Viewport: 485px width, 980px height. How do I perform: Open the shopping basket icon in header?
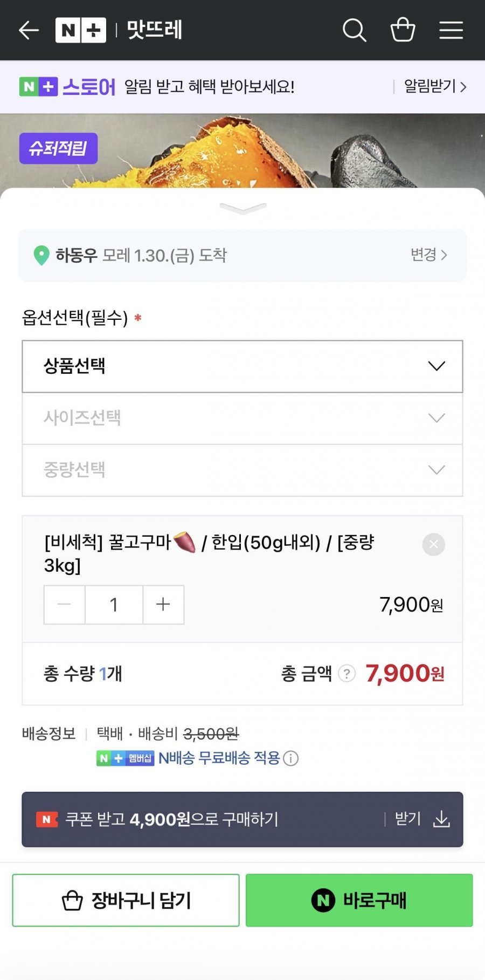click(x=403, y=30)
